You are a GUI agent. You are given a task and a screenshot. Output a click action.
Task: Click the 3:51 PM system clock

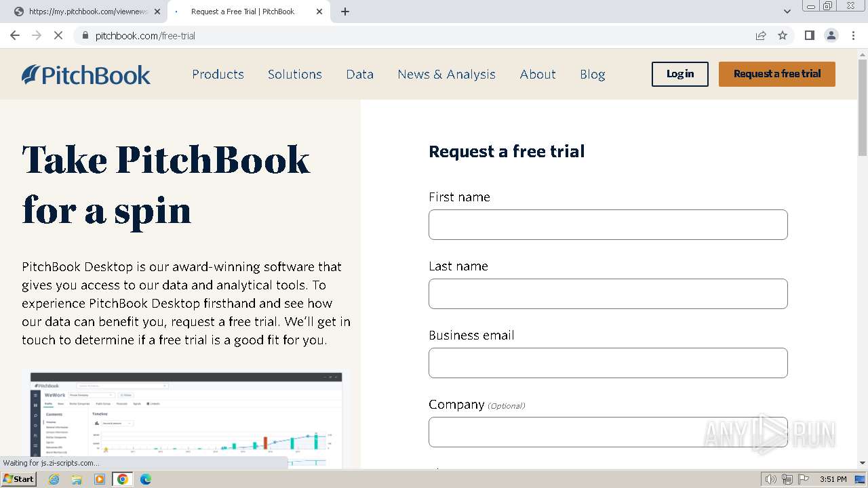coord(833,479)
